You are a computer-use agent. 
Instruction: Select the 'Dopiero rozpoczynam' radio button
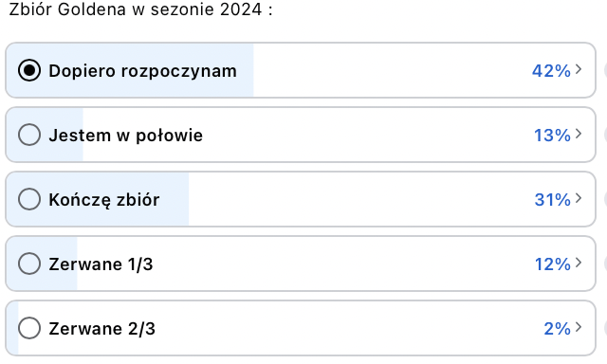click(29, 70)
